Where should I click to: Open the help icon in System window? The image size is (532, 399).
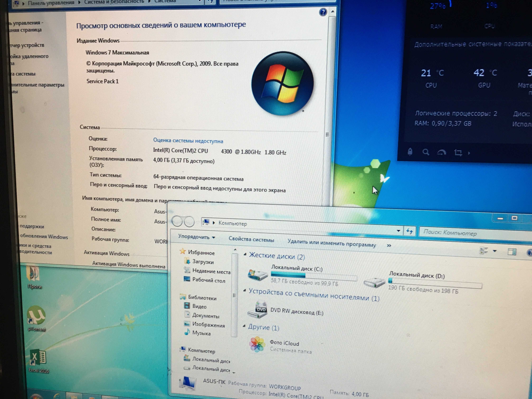pyautogui.click(x=323, y=12)
